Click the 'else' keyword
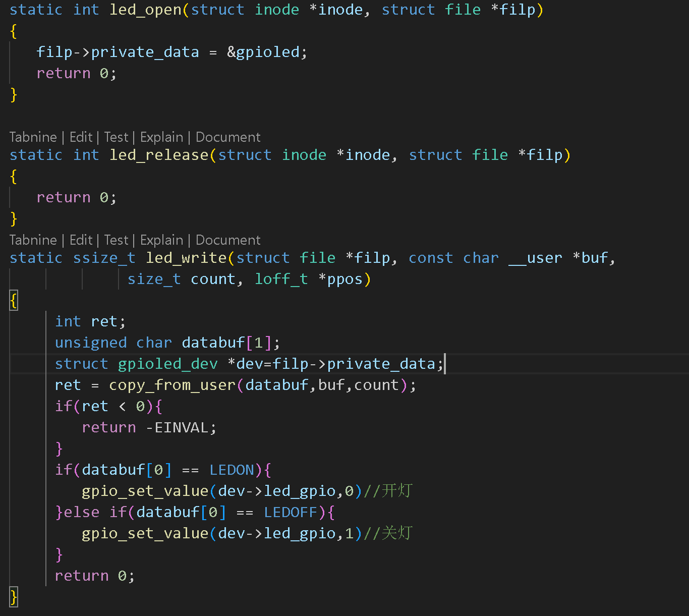689x616 pixels. click(82, 512)
